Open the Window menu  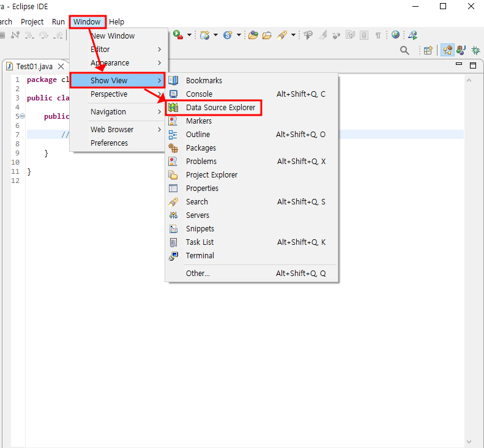(87, 22)
